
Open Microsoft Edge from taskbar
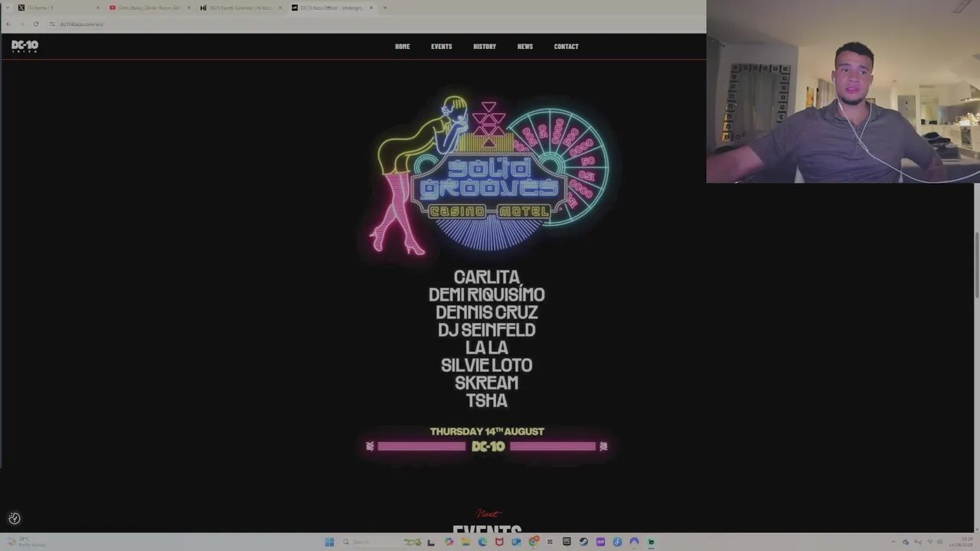coord(482,542)
